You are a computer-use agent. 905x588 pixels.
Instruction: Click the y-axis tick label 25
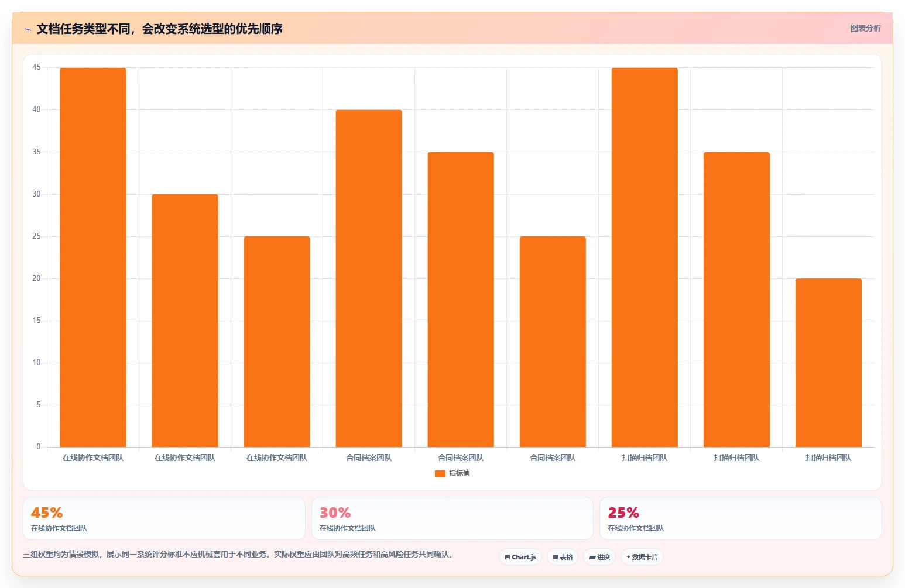coord(36,236)
